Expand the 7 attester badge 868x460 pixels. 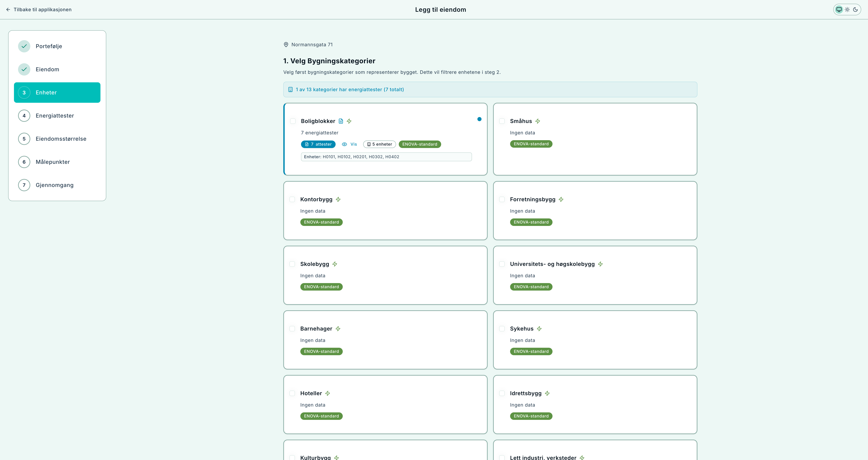[318, 144]
